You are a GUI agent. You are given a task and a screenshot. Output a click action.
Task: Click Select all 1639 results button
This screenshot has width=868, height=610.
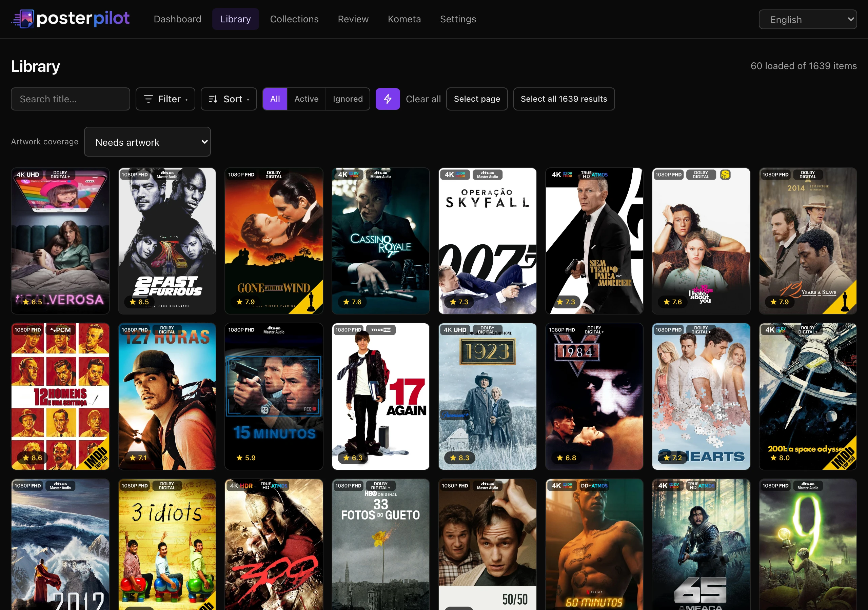click(564, 99)
